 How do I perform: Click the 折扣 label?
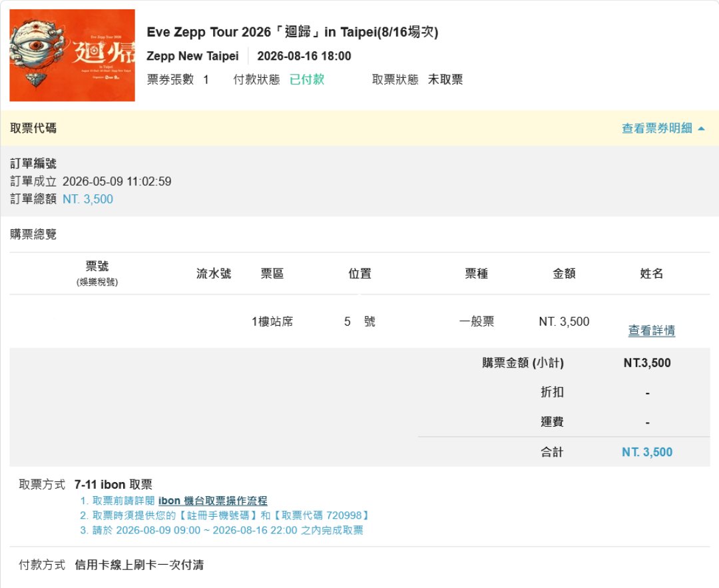coord(552,392)
